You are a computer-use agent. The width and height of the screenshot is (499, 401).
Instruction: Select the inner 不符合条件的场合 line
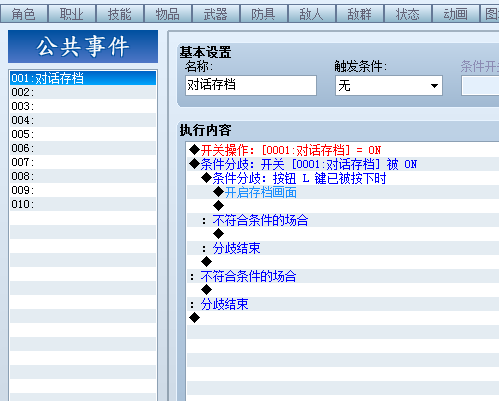[343, 220]
